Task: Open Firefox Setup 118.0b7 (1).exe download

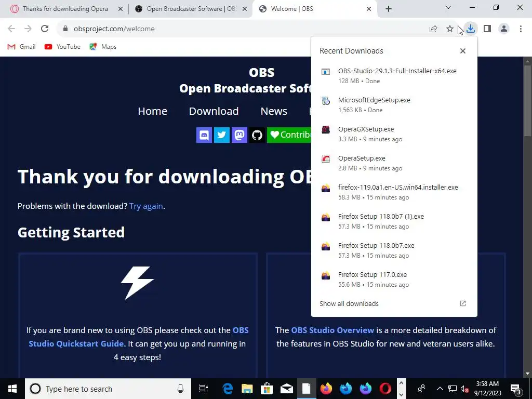Action: tap(394, 221)
